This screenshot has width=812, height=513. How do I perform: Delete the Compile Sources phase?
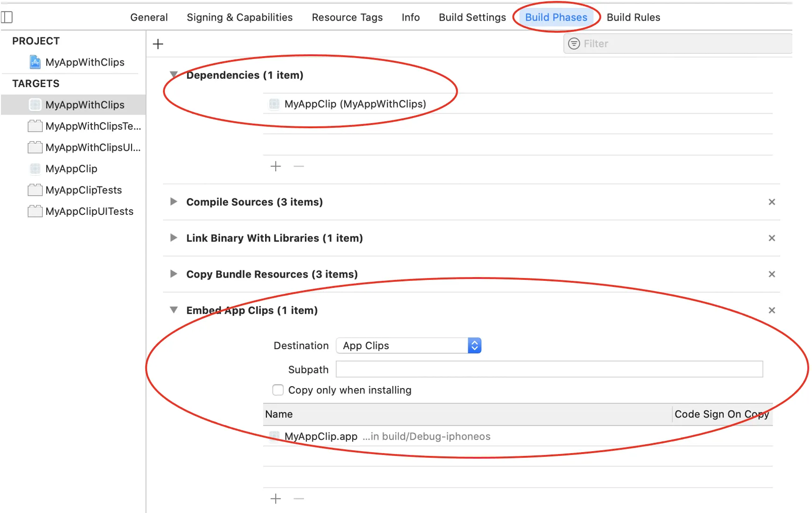tap(772, 202)
